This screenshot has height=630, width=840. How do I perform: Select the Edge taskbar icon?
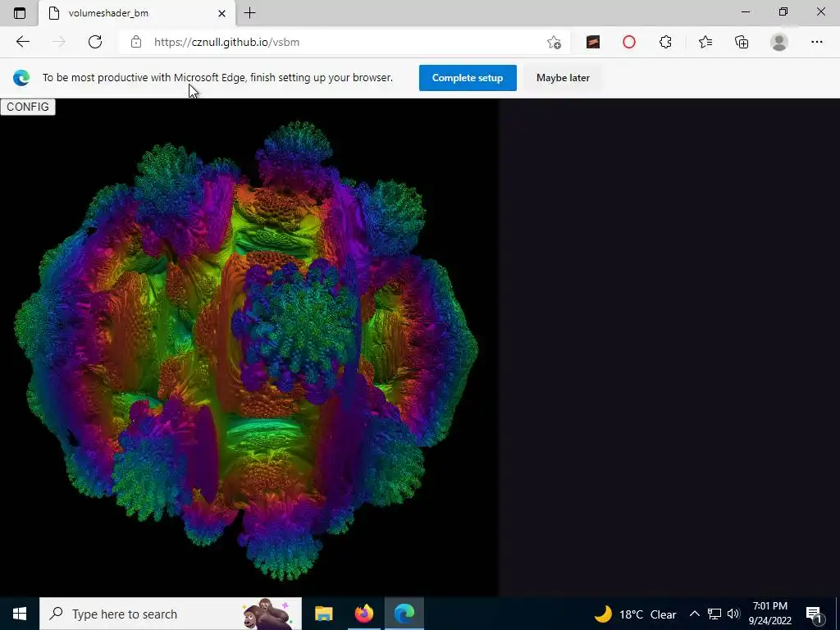click(x=404, y=614)
